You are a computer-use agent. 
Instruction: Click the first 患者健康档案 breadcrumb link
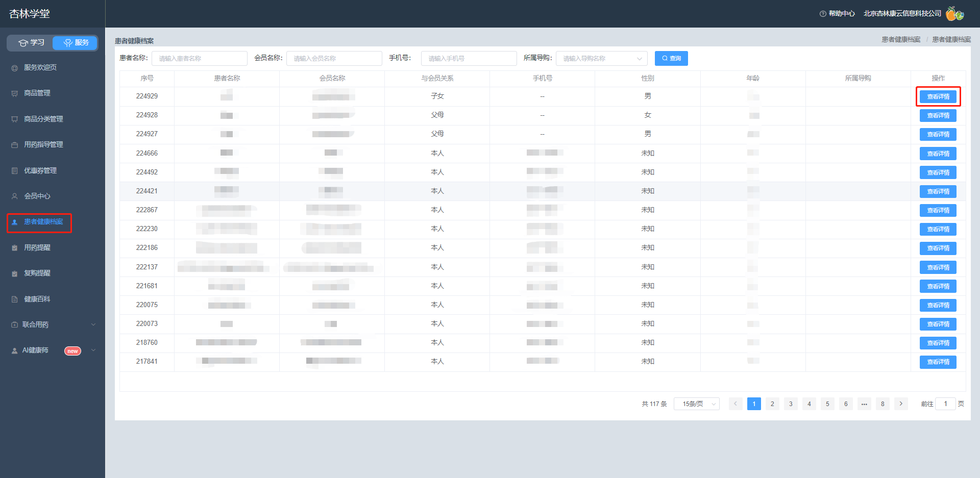click(901, 40)
